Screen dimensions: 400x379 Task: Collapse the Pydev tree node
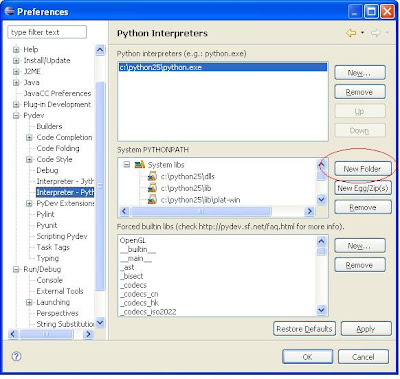click(16, 116)
